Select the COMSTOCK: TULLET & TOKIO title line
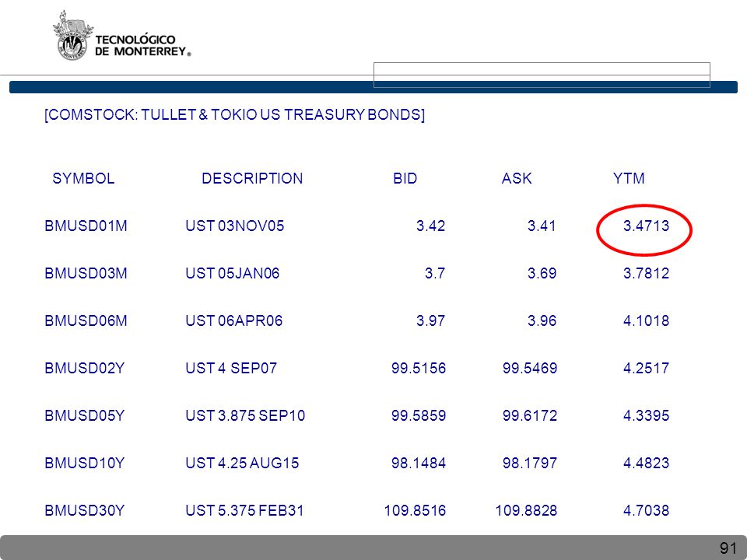The height and width of the screenshot is (560, 747). point(234,115)
